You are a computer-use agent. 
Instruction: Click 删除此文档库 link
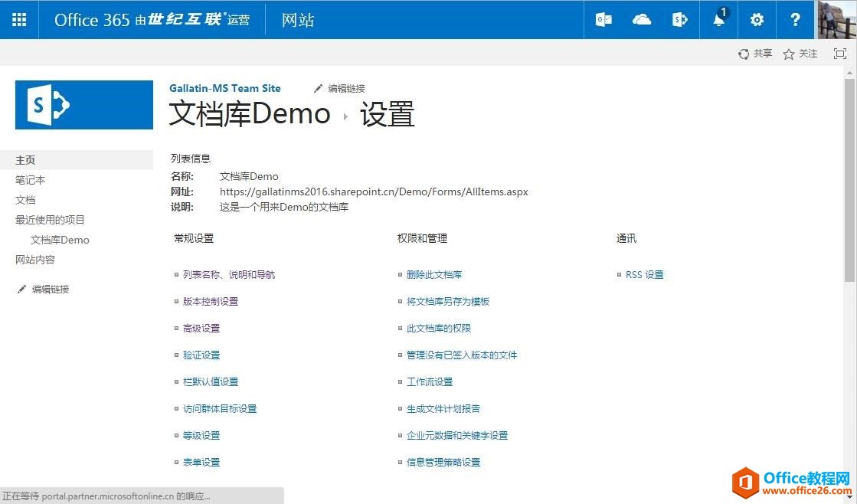[x=434, y=274]
